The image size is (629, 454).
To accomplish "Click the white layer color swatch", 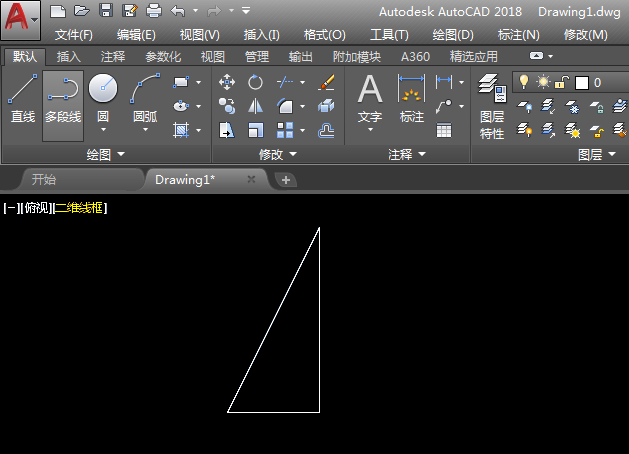I will (x=581, y=82).
